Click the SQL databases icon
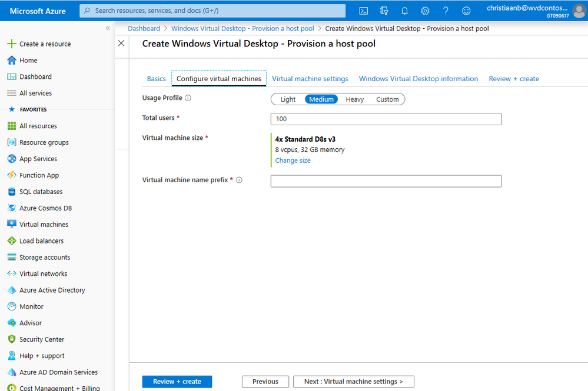Screen dimensions: 588x391 tap(12, 191)
